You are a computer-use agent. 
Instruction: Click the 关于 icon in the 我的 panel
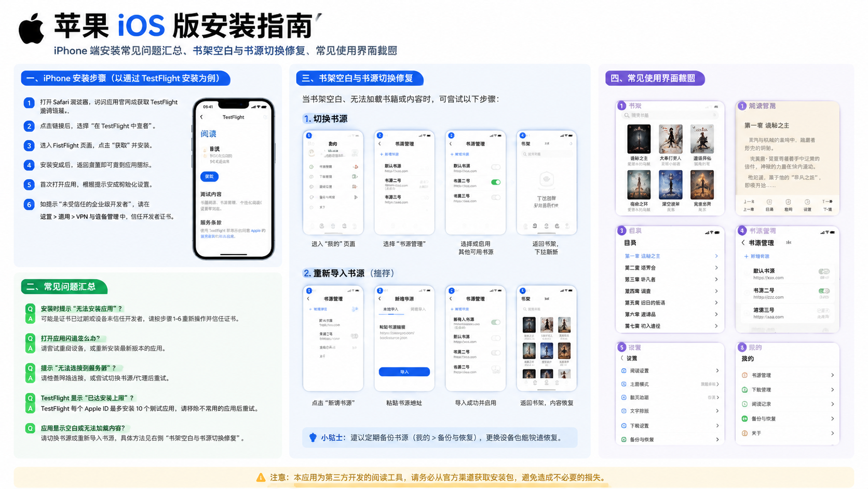[745, 433]
